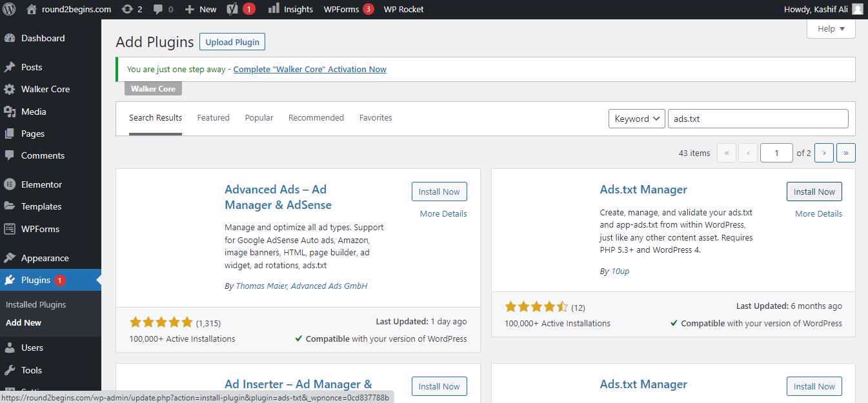Viewport: 868px width, 403px height.
Task: Click the Users icon in the sidebar
Action: [10, 348]
